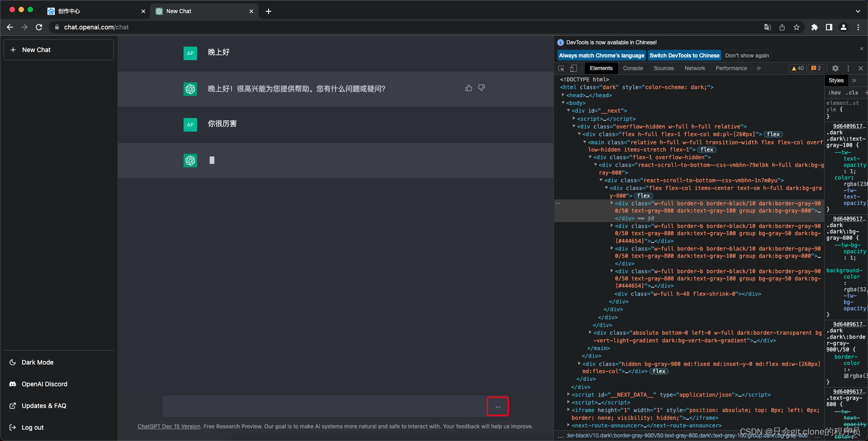This screenshot has height=441, width=868.
Task: Expand the iframe element node
Action: 569,410
